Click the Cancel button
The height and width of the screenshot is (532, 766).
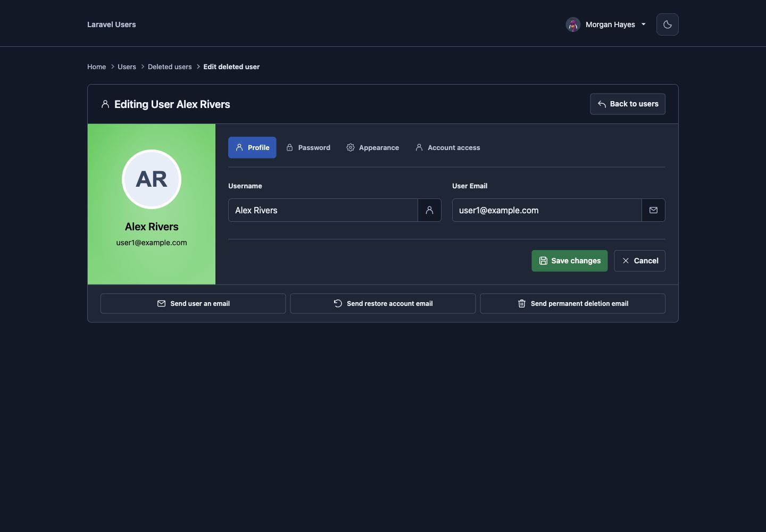[x=639, y=261]
